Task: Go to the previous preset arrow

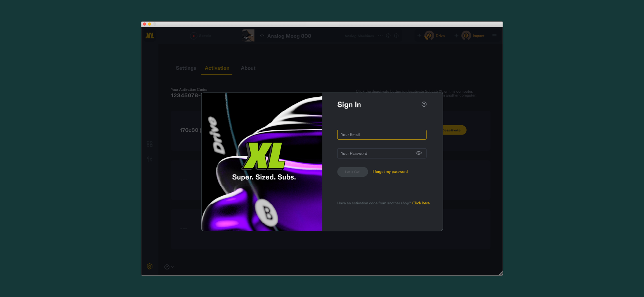Action: point(388,36)
